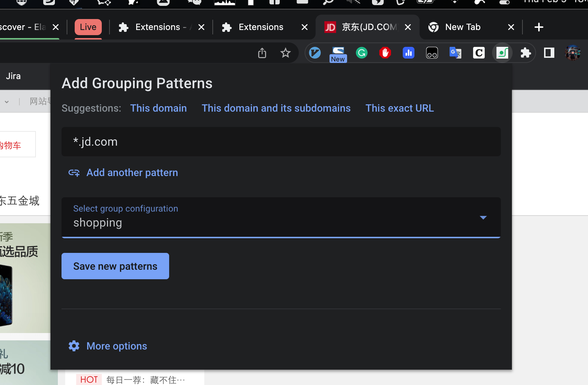
Task: Bookmark this page with the star icon
Action: [286, 53]
